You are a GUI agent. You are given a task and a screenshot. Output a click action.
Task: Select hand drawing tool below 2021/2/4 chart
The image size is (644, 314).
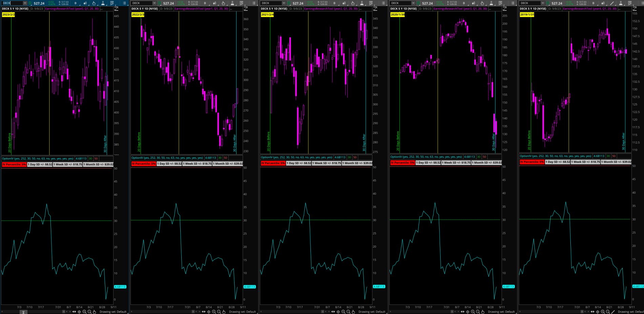(353, 312)
